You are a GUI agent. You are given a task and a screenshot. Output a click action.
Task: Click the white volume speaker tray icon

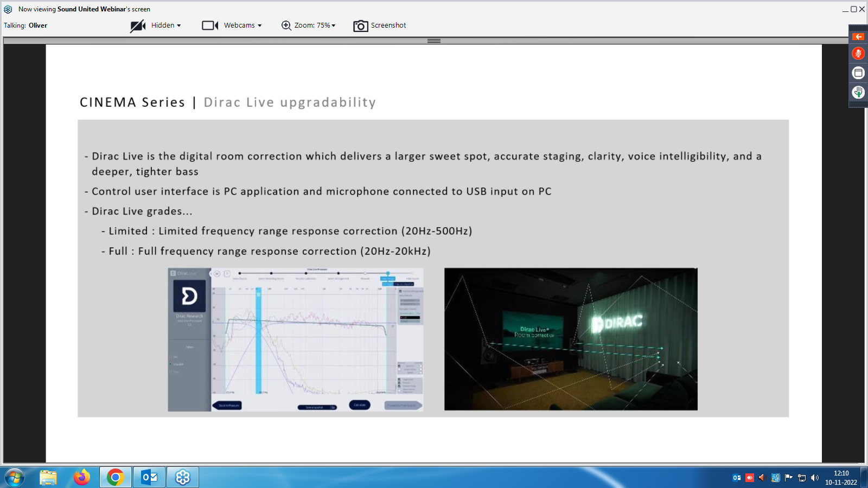[x=815, y=478]
